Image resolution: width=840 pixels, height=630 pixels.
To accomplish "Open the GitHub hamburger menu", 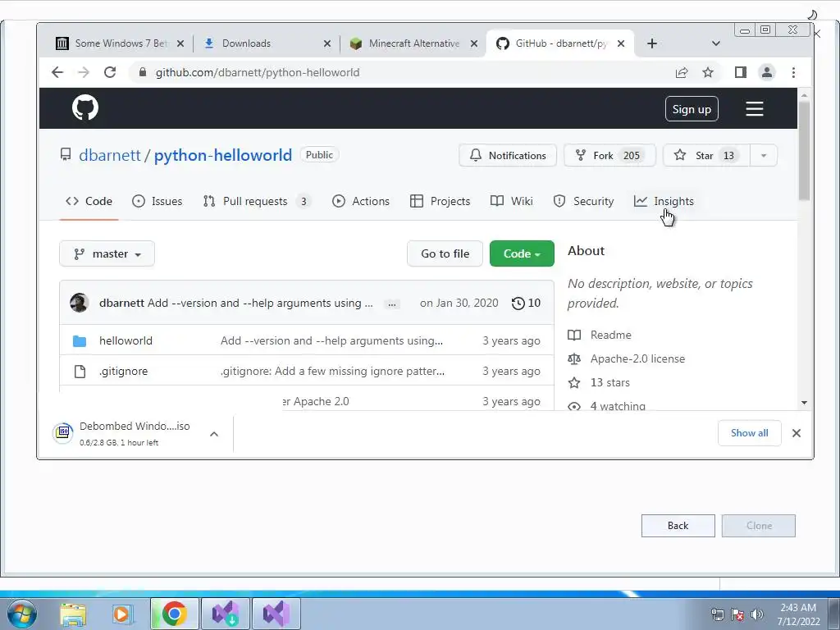I will click(x=755, y=109).
